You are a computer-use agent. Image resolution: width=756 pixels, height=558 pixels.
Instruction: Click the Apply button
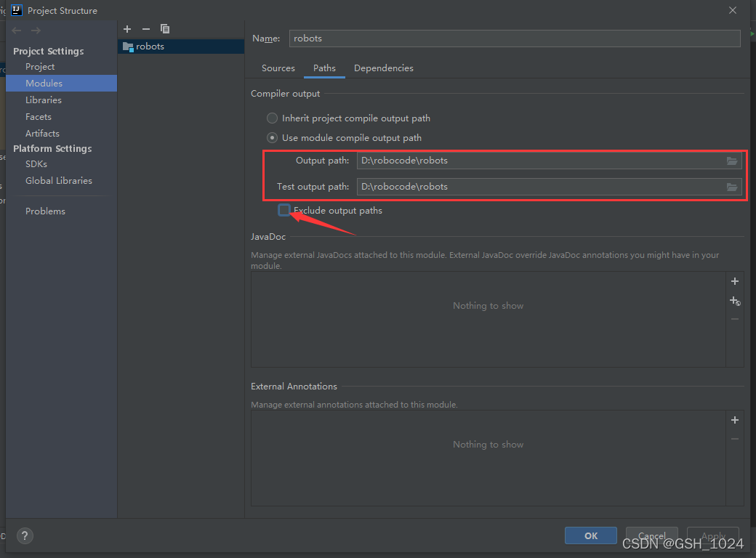click(x=712, y=535)
